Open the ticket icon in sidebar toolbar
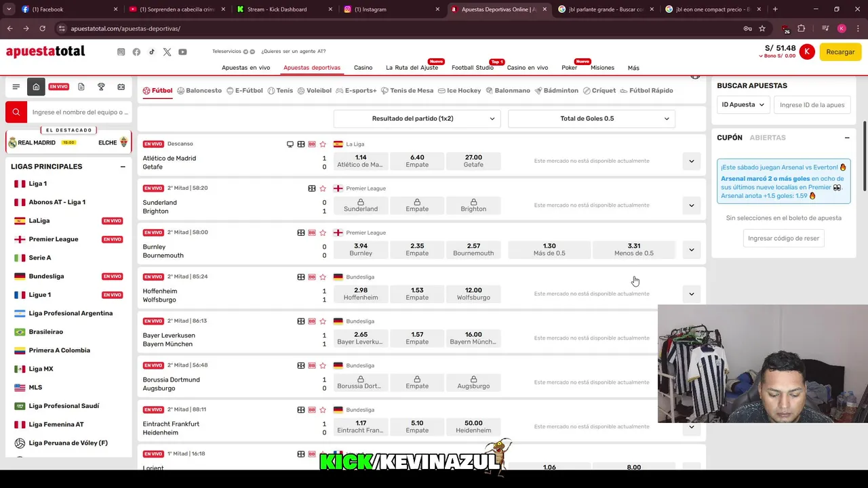The image size is (868, 488). [121, 87]
